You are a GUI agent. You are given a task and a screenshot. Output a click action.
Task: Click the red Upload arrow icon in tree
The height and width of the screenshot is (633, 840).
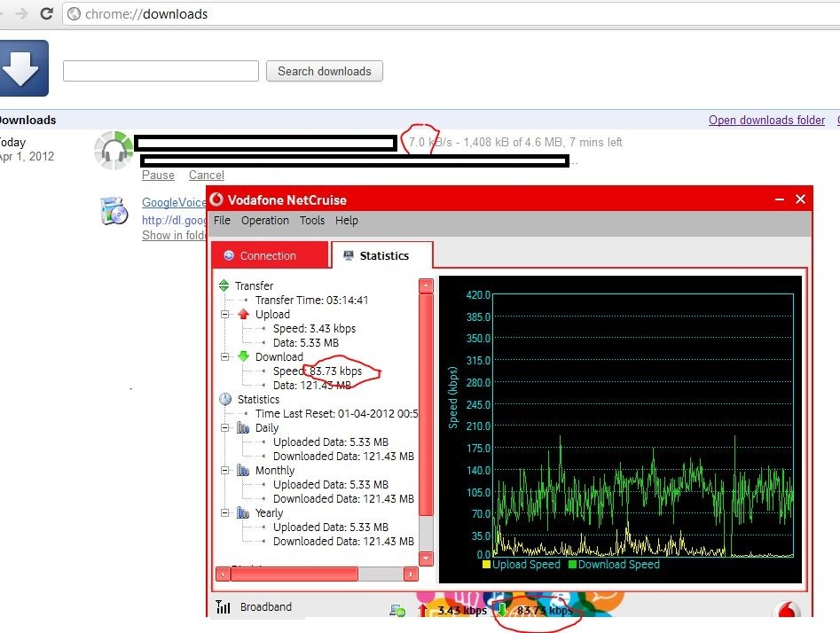pos(244,314)
